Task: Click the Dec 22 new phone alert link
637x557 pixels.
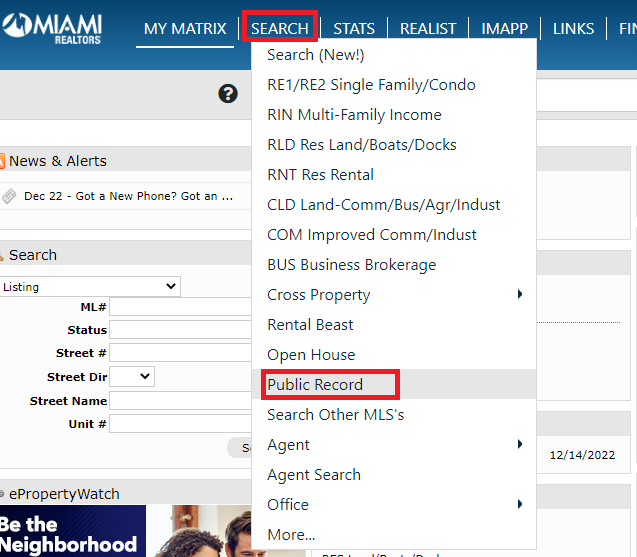Action: [x=128, y=196]
